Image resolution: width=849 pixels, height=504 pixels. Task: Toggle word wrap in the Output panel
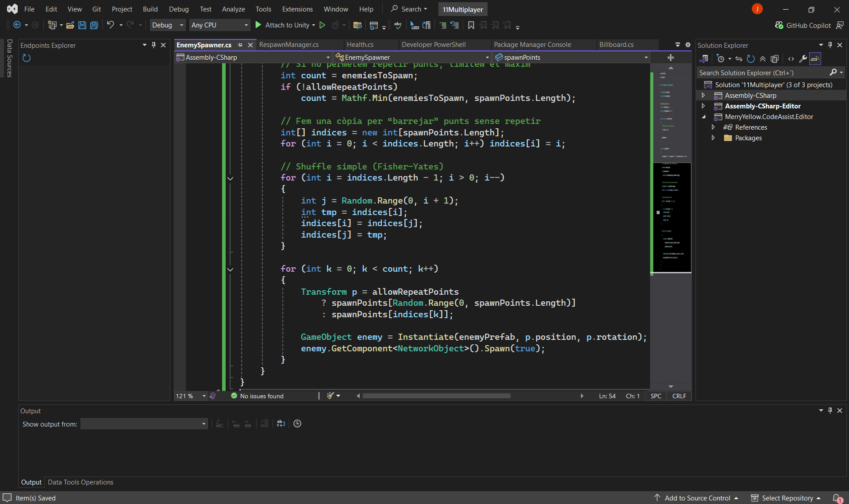(x=280, y=423)
